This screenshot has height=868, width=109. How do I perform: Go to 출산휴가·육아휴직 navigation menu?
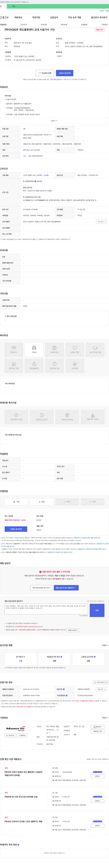99,18
